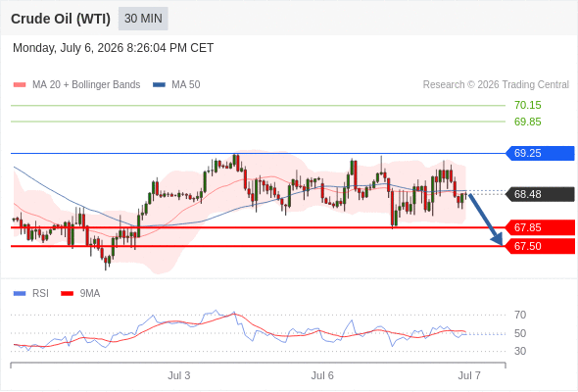
Task: Click the 30 MIN timeframe button
Action: click(x=143, y=19)
